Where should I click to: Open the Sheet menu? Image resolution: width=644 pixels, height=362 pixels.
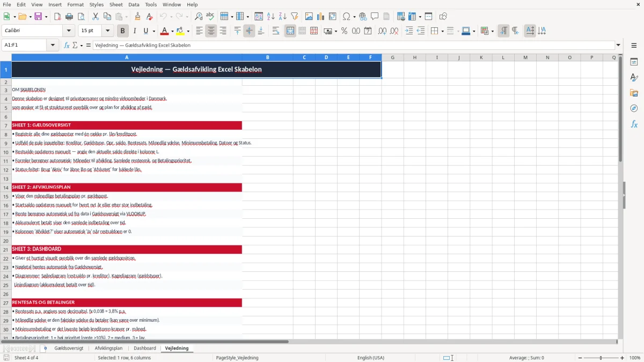pos(116,4)
